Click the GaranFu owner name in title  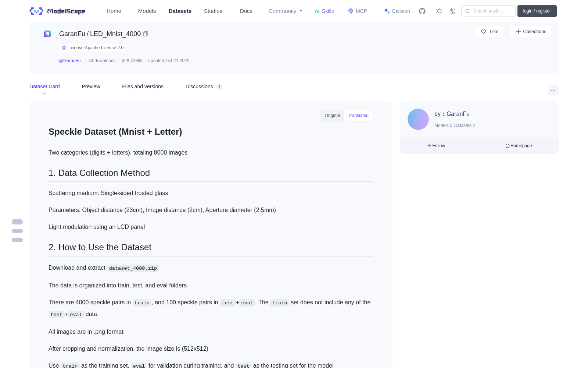(x=72, y=34)
